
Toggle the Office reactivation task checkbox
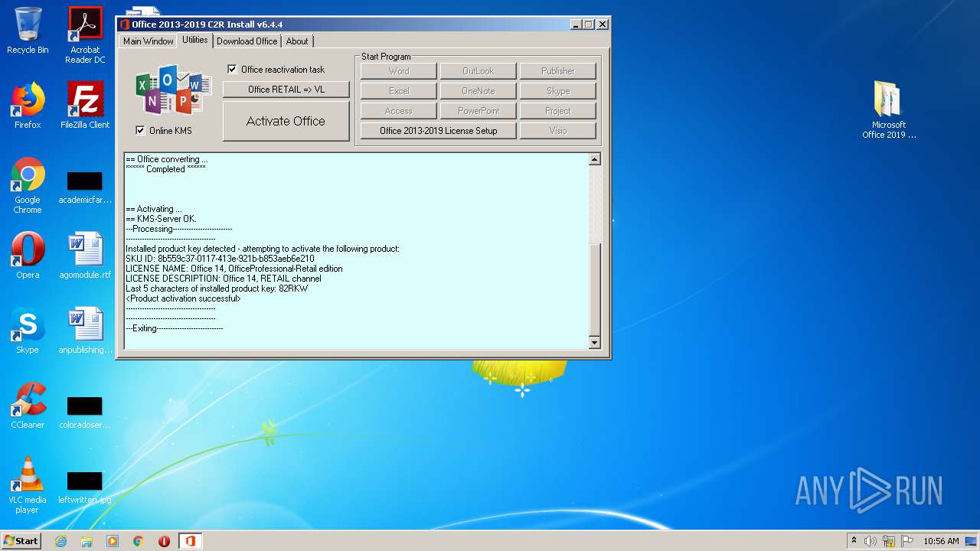pyautogui.click(x=232, y=70)
